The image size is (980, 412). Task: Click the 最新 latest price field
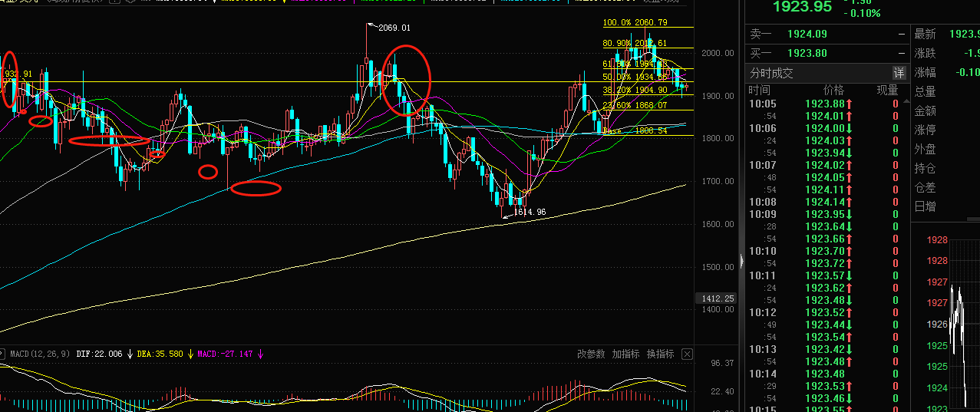[x=945, y=34]
